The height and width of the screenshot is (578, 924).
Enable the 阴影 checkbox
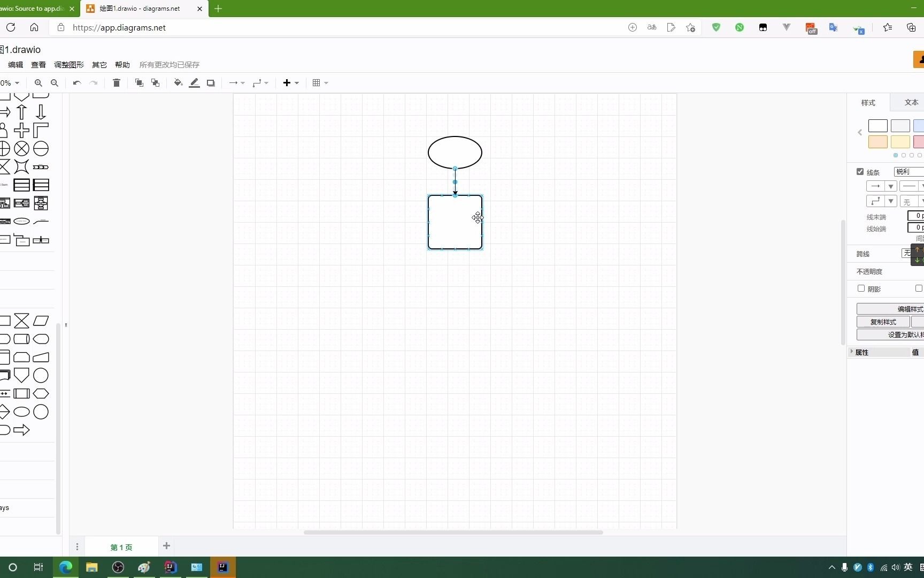[x=861, y=288]
